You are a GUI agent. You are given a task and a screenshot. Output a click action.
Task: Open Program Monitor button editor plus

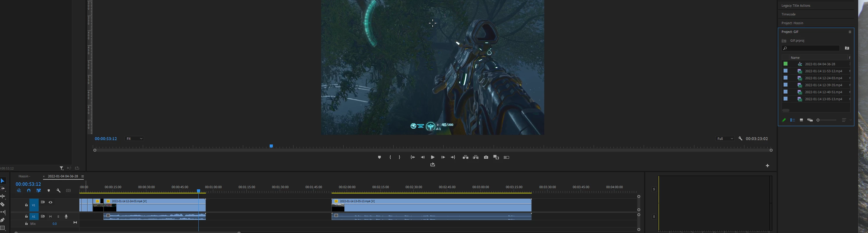768,165
